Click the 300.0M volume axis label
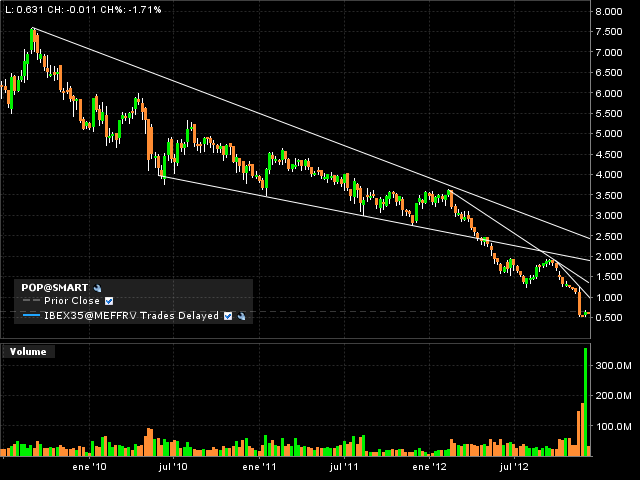 (613, 366)
